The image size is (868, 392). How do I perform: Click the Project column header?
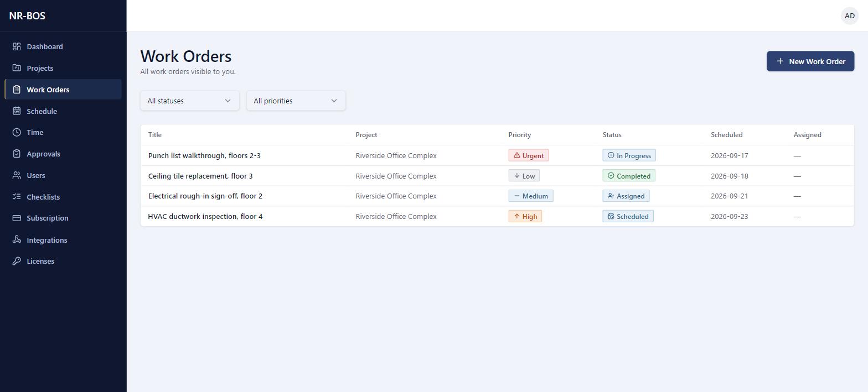366,135
